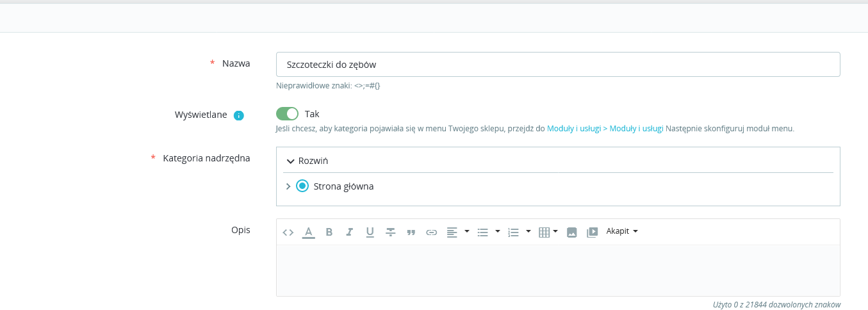Open the Akapit paragraph style dropdown
The height and width of the screenshot is (310, 868).
coord(622,231)
